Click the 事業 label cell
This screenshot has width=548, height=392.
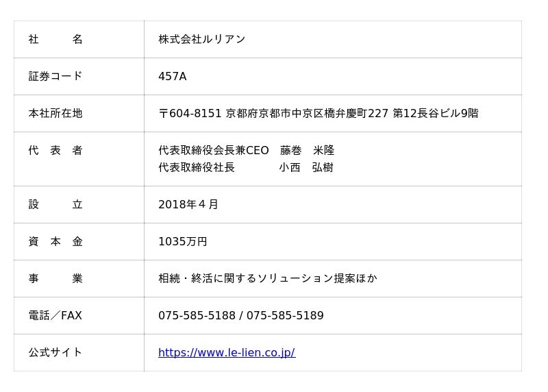click(55, 278)
